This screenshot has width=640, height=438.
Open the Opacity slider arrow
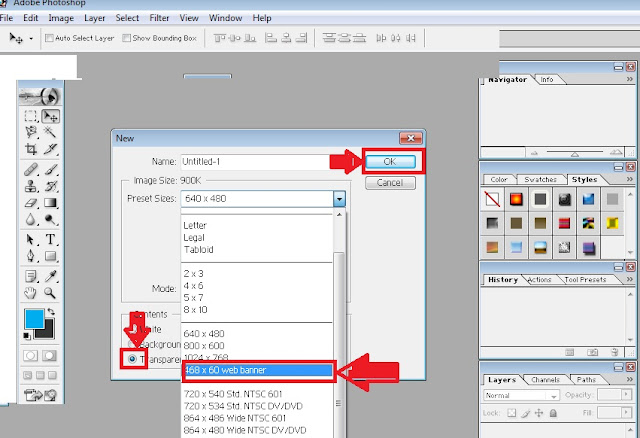click(x=626, y=395)
